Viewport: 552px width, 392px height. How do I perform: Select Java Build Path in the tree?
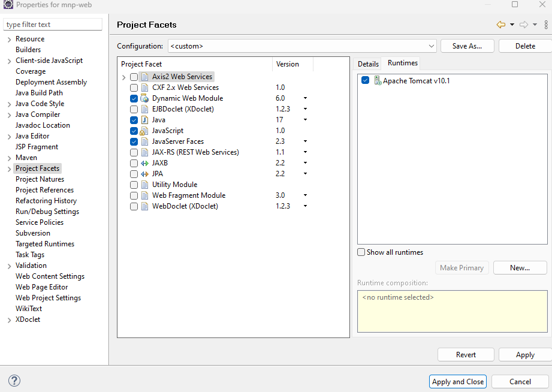click(x=39, y=93)
